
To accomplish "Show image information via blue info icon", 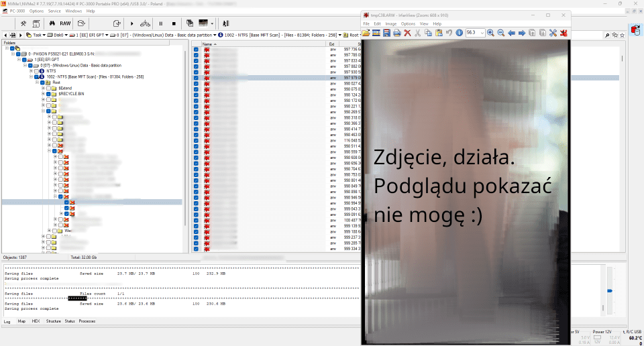I will (x=459, y=33).
